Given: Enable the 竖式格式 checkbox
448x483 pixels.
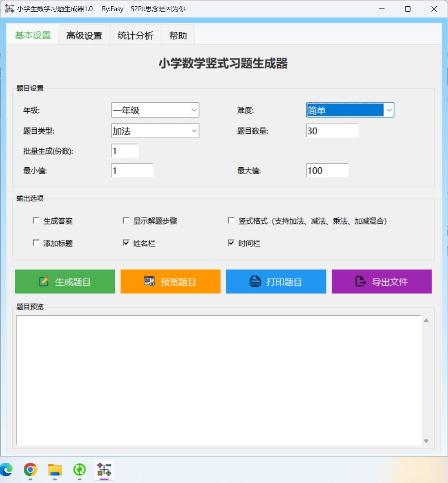Looking at the screenshot, I should [231, 220].
